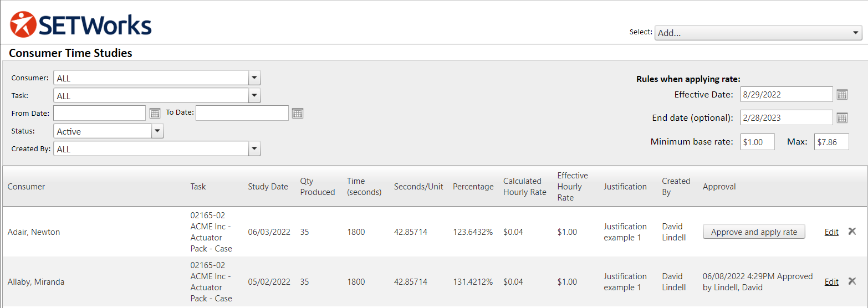Open the Effective Date calendar picker

[x=842, y=95]
